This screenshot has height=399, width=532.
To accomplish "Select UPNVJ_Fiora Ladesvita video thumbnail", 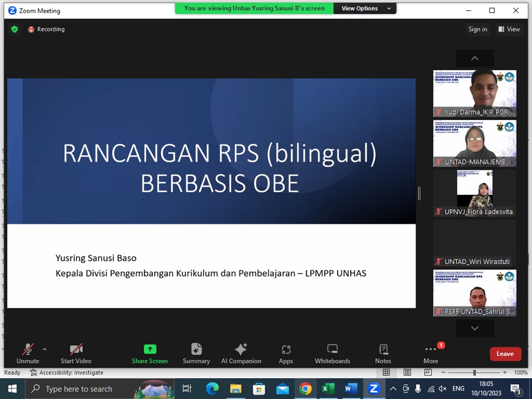I will pos(475,193).
